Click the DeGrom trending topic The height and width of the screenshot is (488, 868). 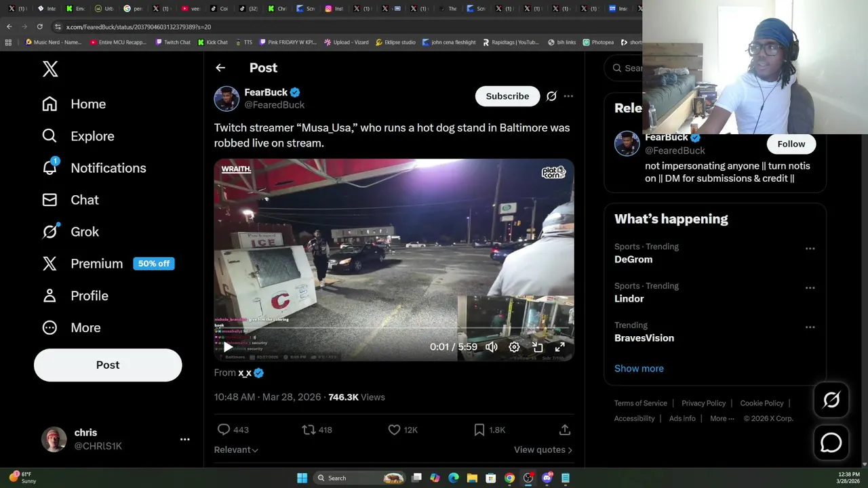(x=633, y=260)
